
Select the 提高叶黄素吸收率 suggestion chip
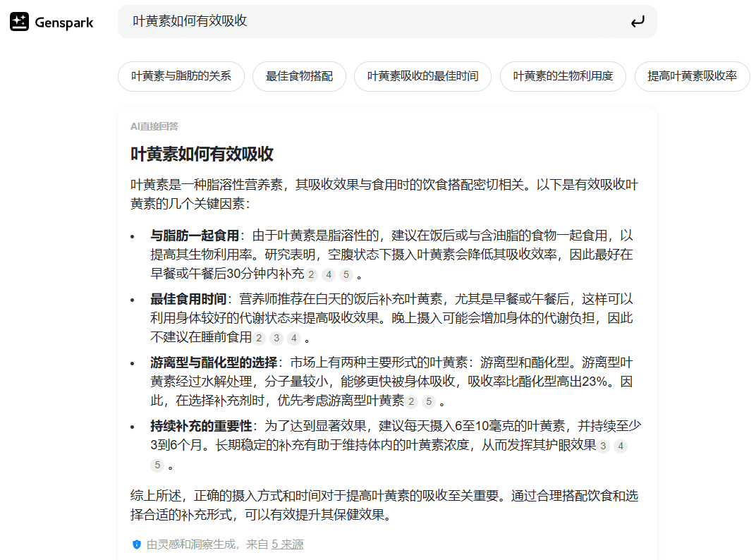coord(693,76)
